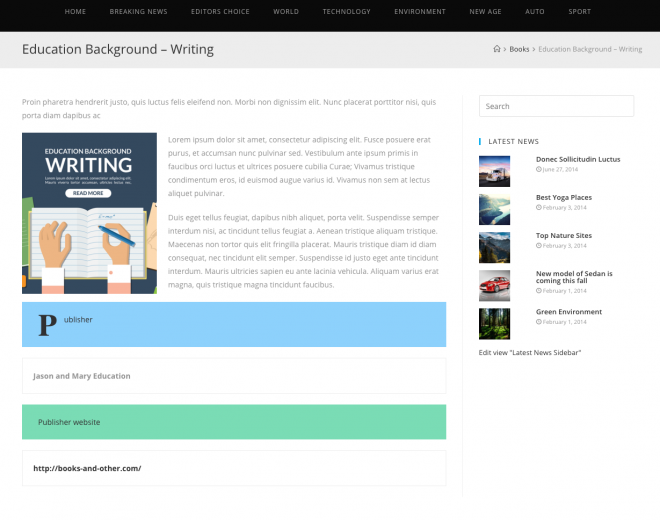Click February 3, 2014 date under Best Yoga Places

[564, 208]
